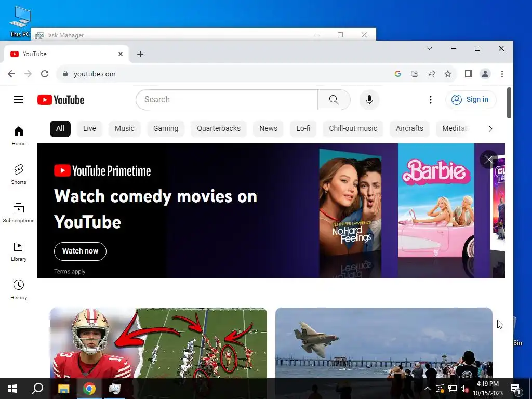Select the Lo-fi filter chip
532x399 pixels.
[x=303, y=129]
